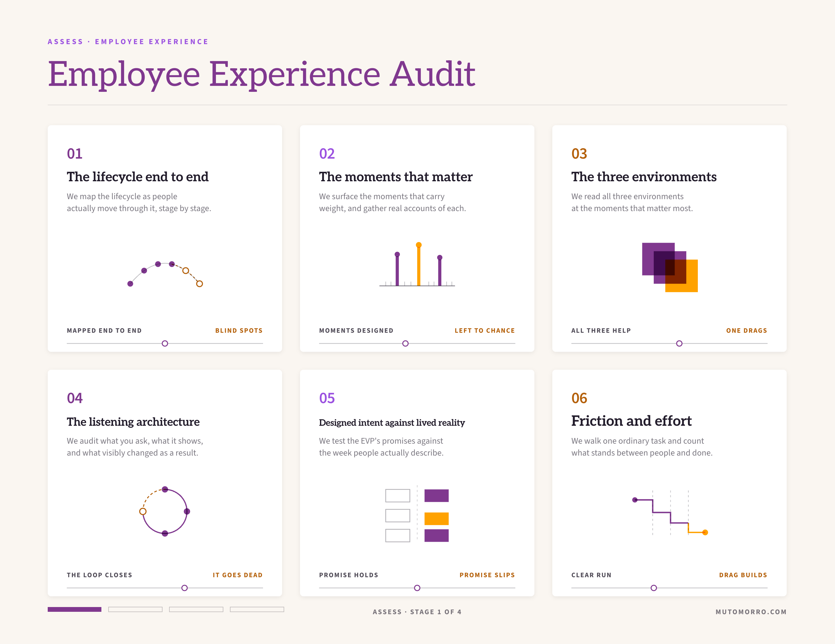This screenshot has height=644, width=835.
Task: Click the It goes dead label
Action: pos(237,575)
